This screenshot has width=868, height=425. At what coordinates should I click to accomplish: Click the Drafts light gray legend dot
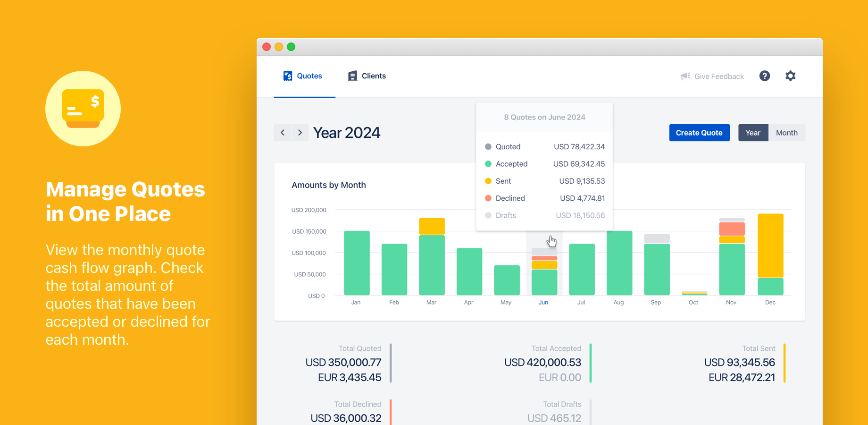[x=488, y=215]
